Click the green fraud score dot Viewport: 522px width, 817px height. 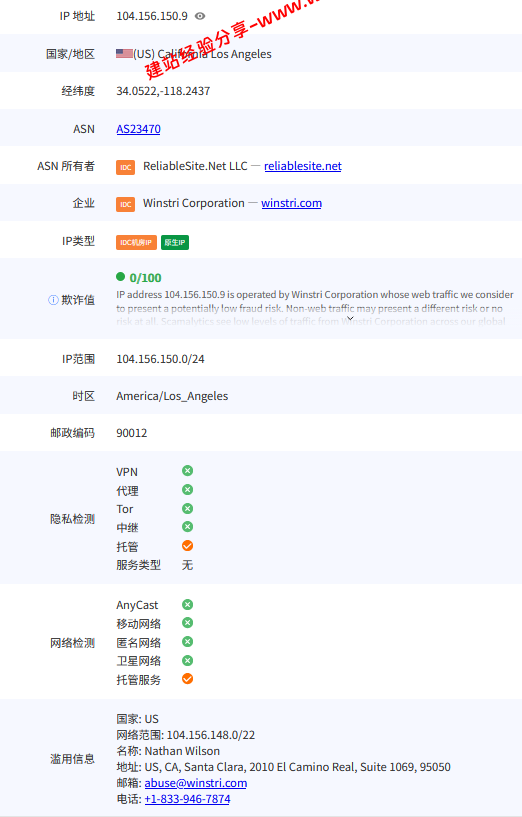120,277
